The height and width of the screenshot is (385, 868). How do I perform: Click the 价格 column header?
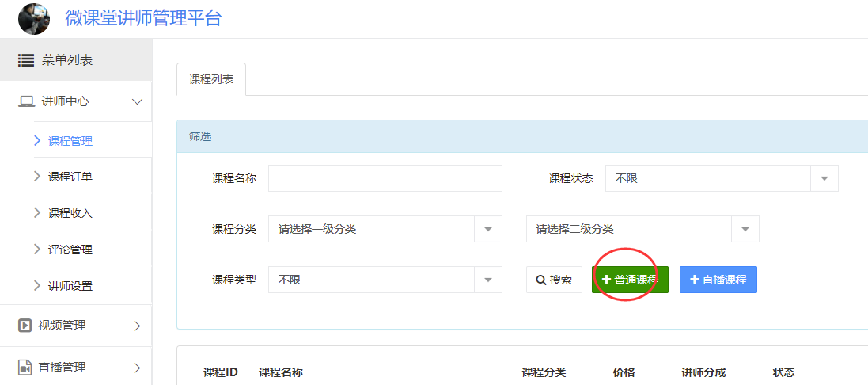624,372
